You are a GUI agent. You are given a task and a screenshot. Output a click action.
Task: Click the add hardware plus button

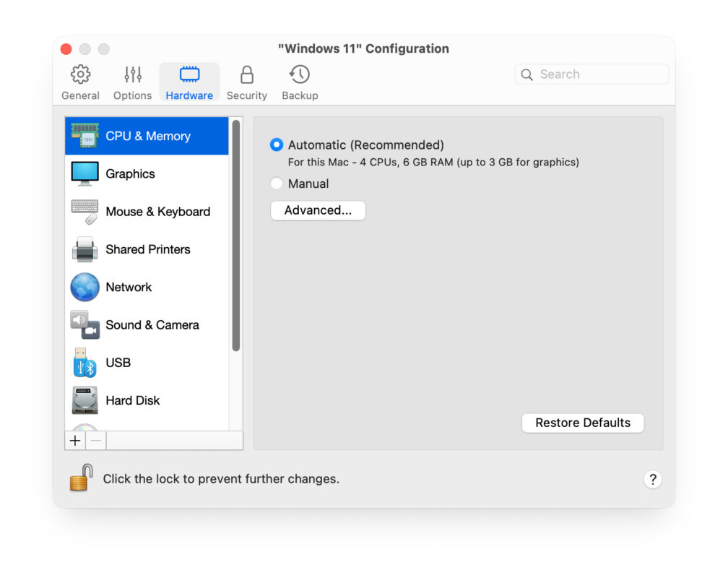click(75, 440)
